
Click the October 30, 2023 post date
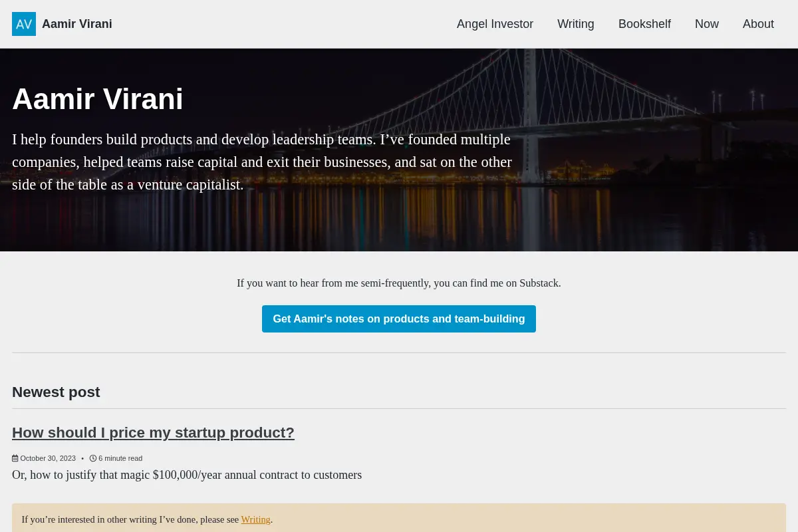tap(48, 458)
